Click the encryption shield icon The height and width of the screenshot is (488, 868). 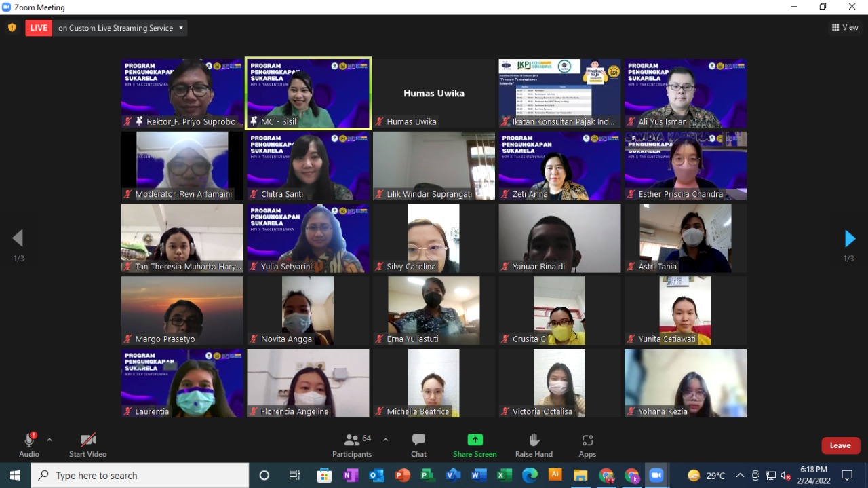(x=12, y=28)
